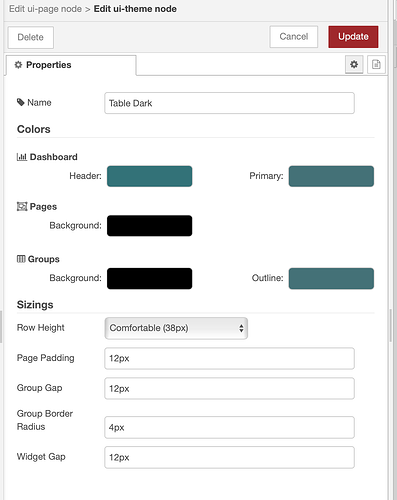Click the Update button
The image size is (397, 500).
[353, 37]
